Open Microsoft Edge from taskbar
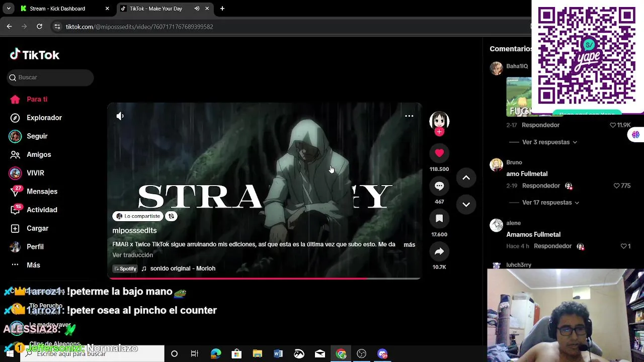This screenshot has width=644, height=362. (x=216, y=354)
